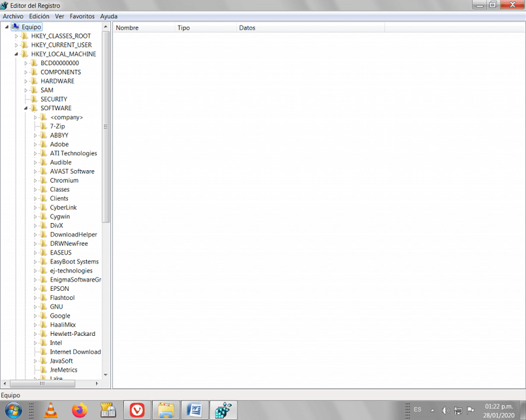Click the volume speaker tray icon

446,410
